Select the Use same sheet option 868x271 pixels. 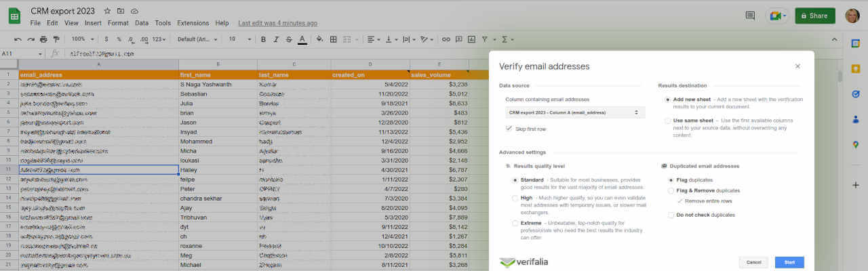(669, 121)
